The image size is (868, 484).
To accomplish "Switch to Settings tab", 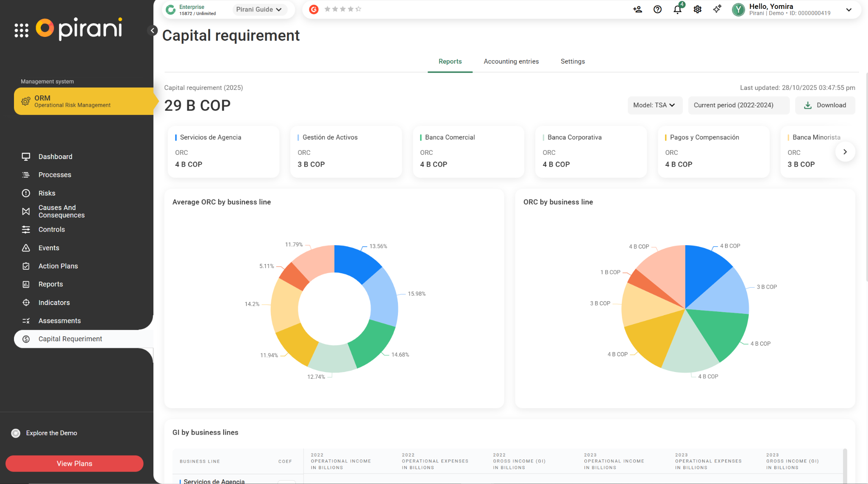I will tap(573, 62).
